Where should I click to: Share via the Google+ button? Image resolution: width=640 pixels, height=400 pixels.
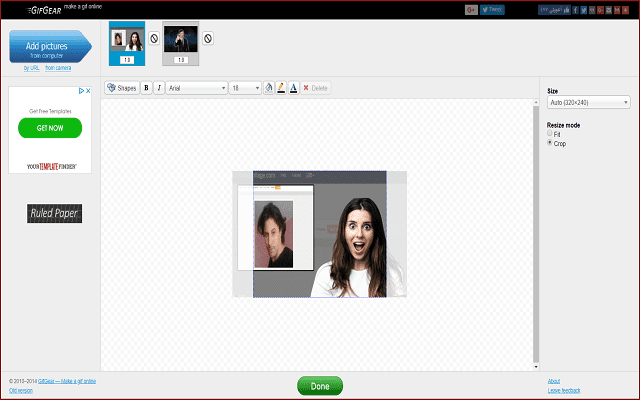(x=471, y=10)
